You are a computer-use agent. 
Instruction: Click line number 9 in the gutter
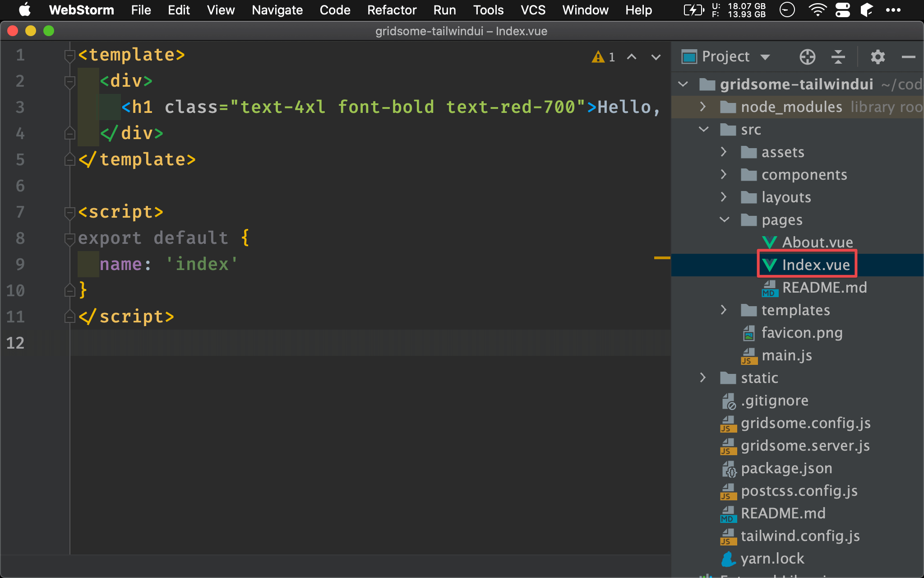click(20, 264)
